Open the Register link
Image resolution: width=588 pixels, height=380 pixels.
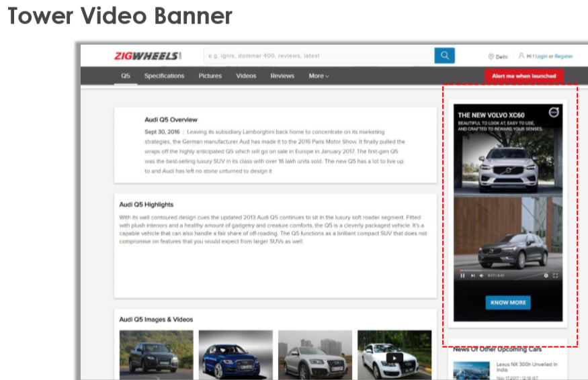tap(564, 56)
